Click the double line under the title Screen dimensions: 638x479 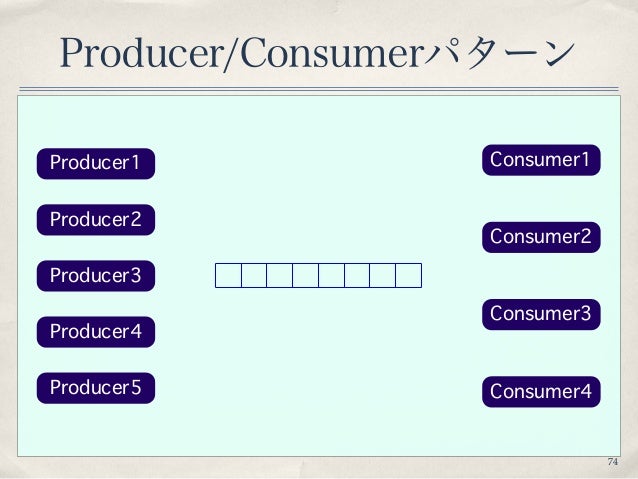(319, 89)
